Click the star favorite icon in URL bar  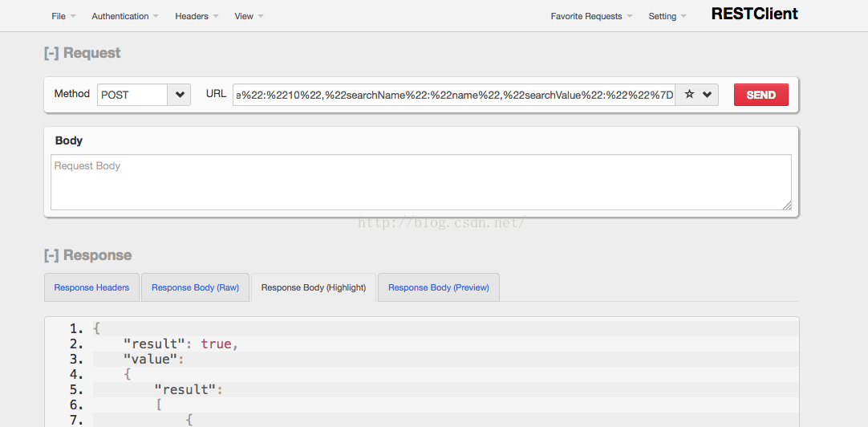(689, 95)
